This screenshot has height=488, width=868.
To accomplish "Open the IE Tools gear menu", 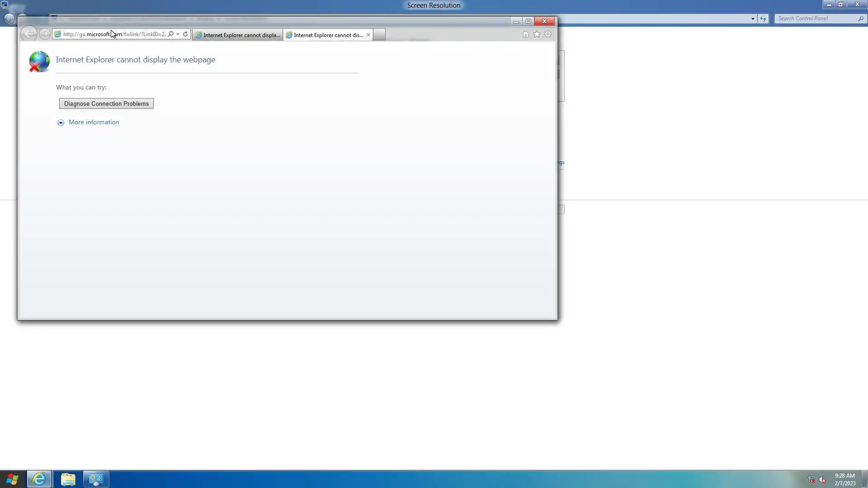I will click(x=548, y=34).
